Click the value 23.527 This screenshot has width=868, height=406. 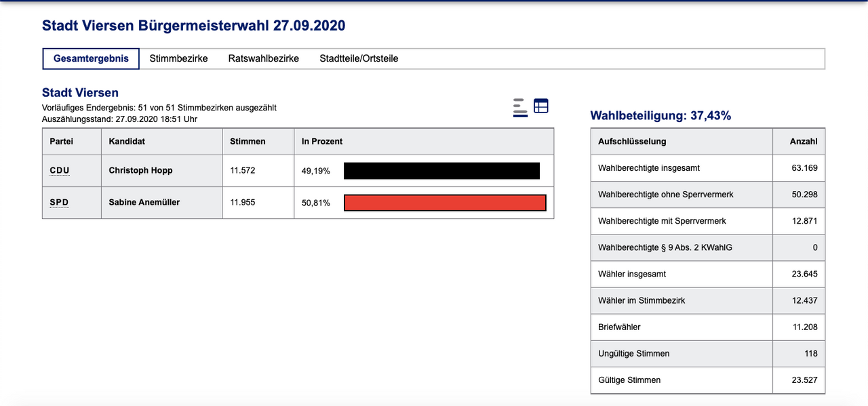pos(804,380)
